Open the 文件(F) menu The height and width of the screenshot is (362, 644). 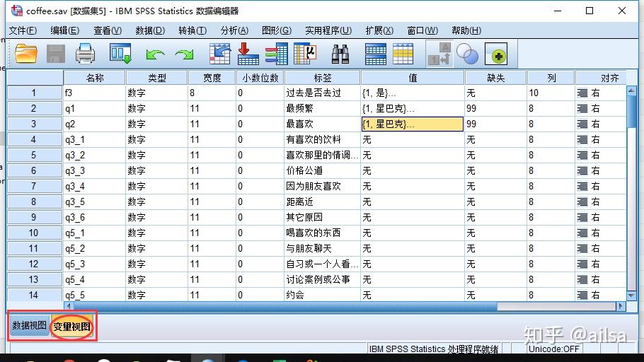point(23,30)
